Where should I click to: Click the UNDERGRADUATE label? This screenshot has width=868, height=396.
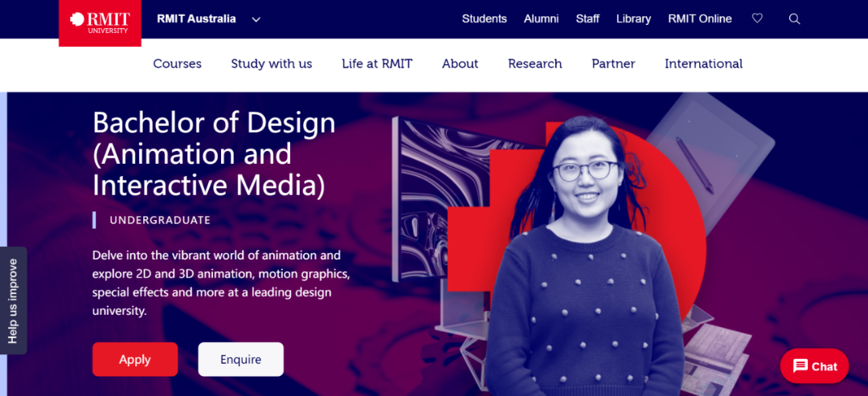point(160,220)
